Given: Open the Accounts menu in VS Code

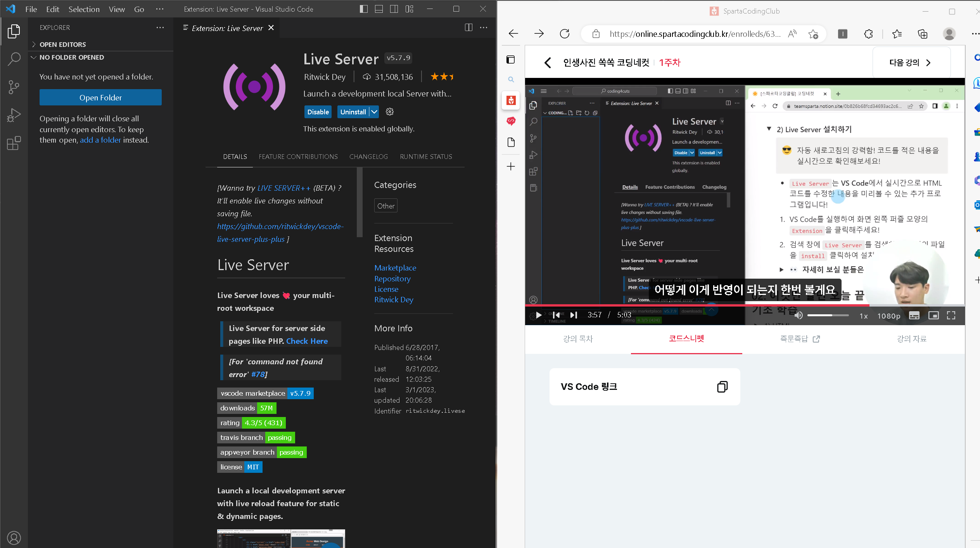Looking at the screenshot, I should coord(14,538).
